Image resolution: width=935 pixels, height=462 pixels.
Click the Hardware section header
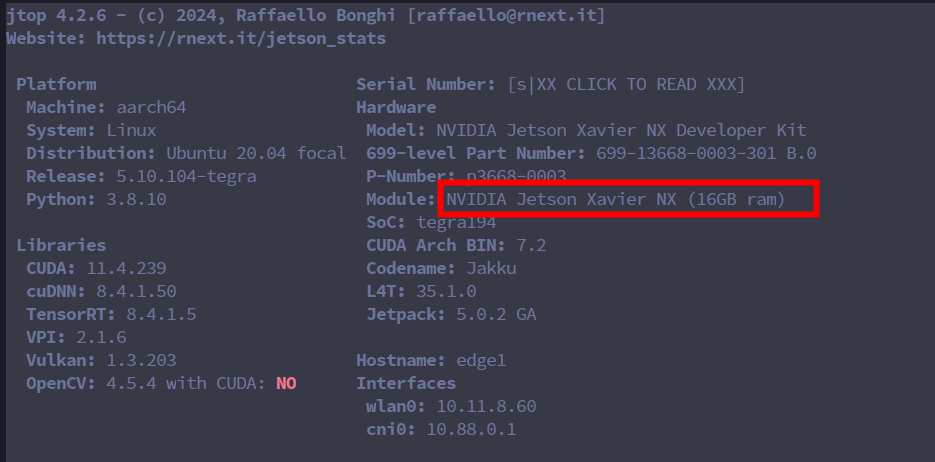click(x=396, y=107)
